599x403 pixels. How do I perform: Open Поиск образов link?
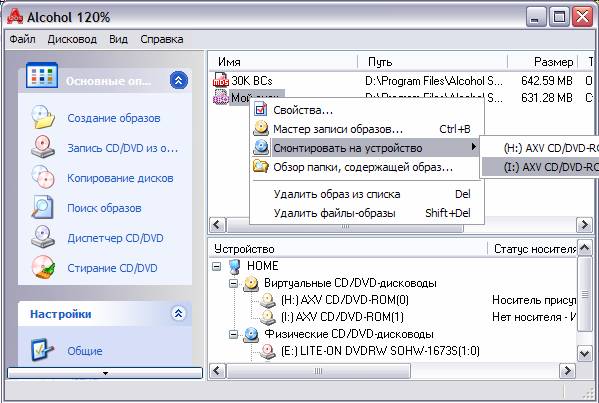(104, 208)
